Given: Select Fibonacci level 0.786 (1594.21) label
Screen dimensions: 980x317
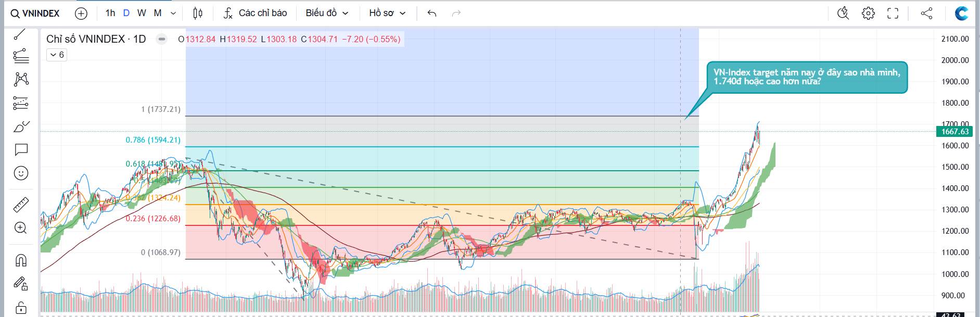Looking at the screenshot, I should coord(153,140).
